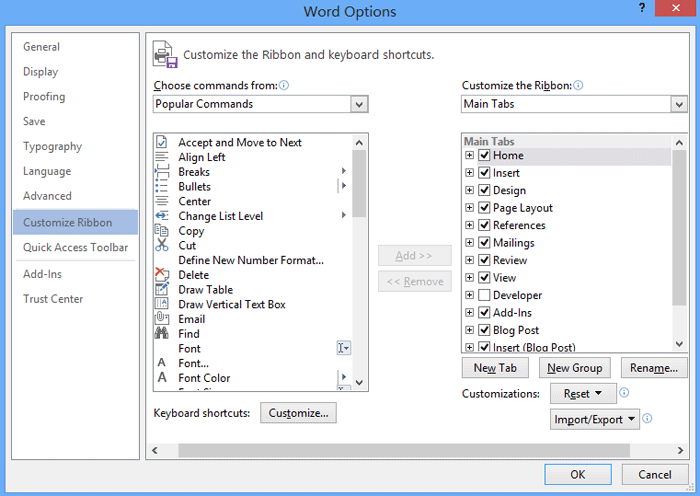Uncheck the Mailings checkbox
The height and width of the screenshot is (496, 700).
point(484,242)
